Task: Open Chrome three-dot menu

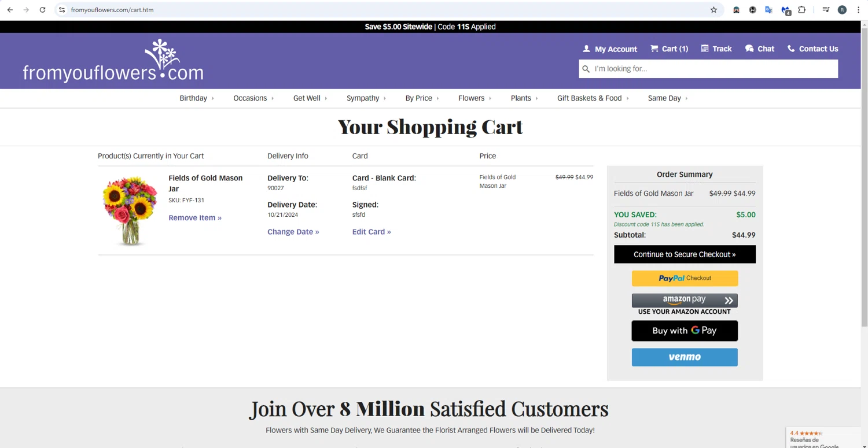Action: pos(858,10)
